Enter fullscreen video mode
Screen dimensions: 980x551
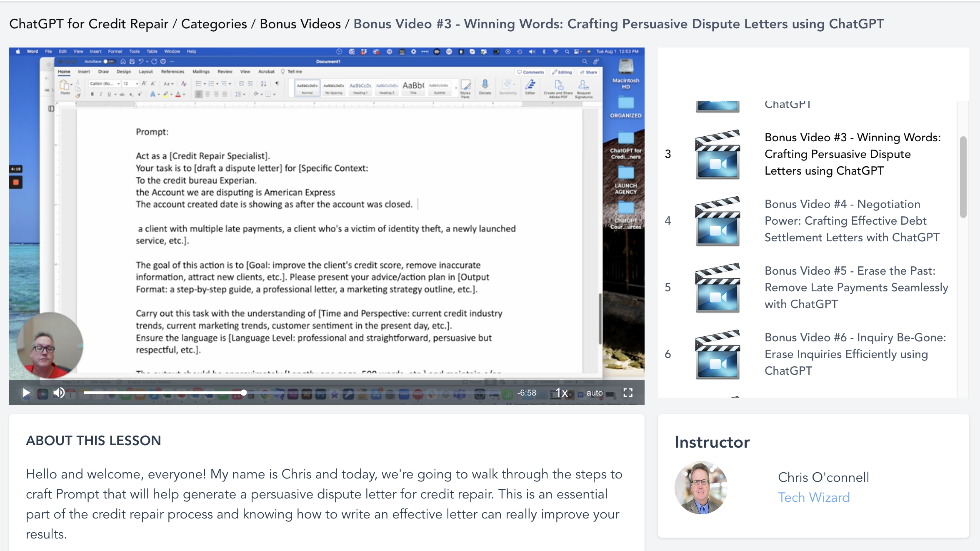pyautogui.click(x=628, y=393)
